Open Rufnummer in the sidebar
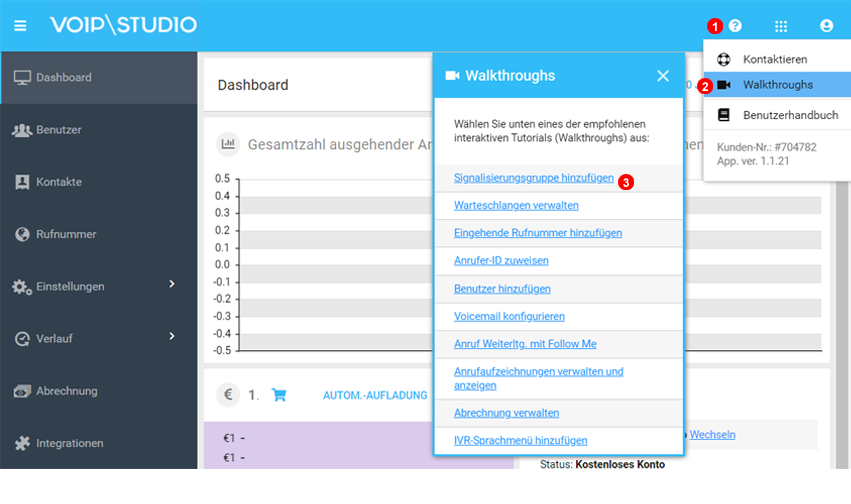Viewport: 851px width, 504px height. pyautogui.click(x=66, y=234)
